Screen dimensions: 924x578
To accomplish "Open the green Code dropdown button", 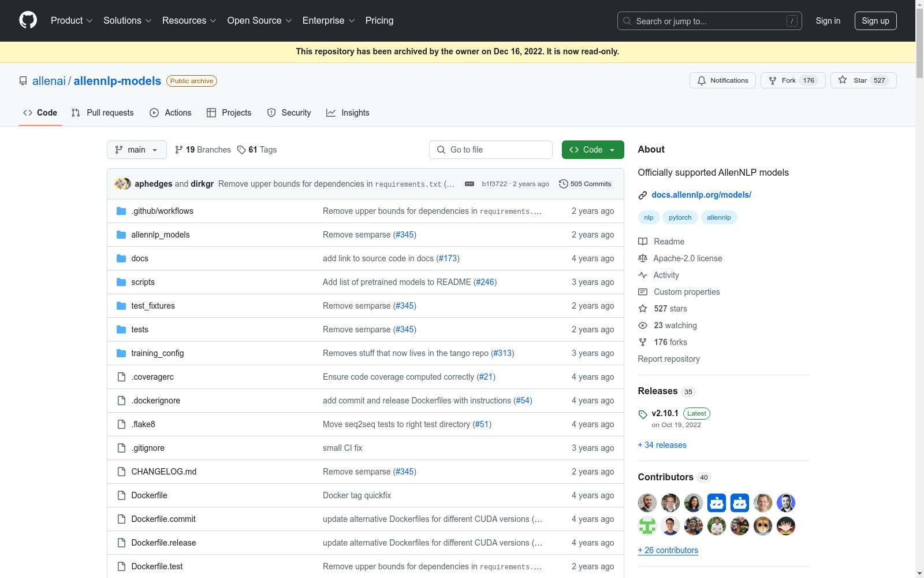I will pyautogui.click(x=593, y=150).
